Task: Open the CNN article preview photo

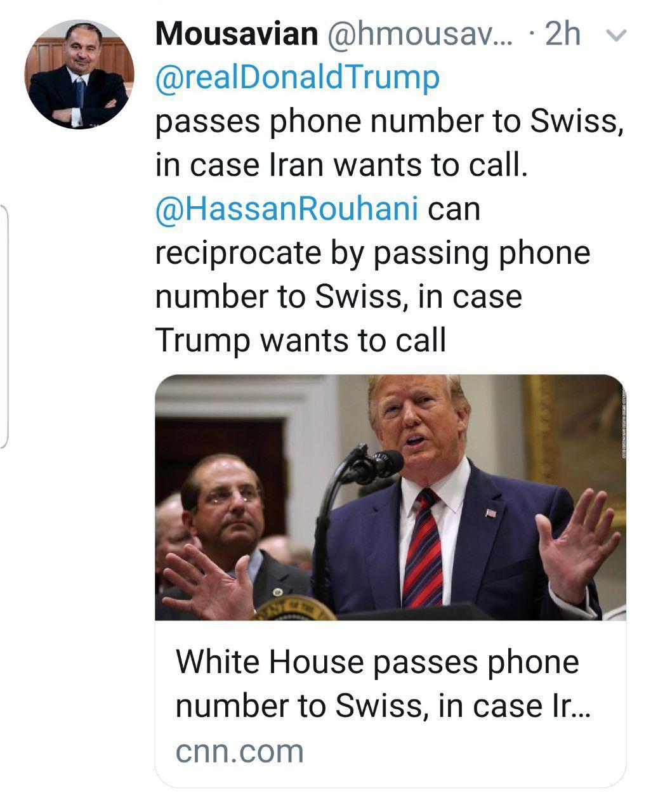Action: (390, 497)
